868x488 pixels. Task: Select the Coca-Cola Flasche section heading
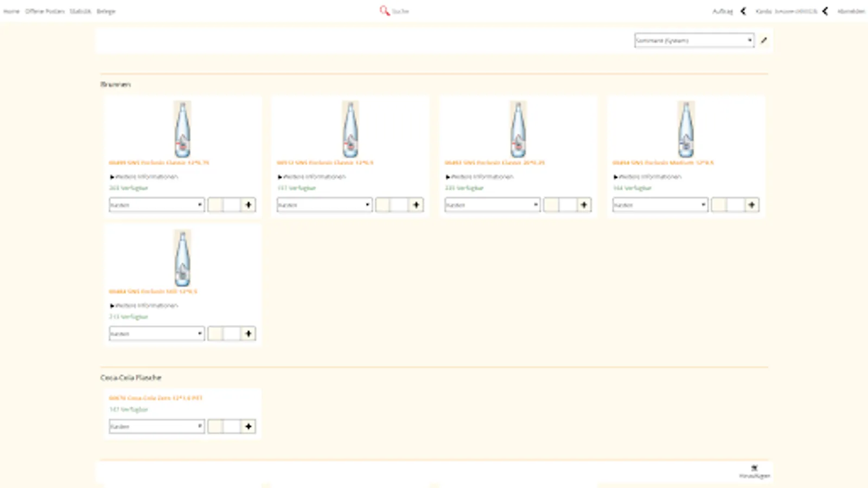pyautogui.click(x=131, y=377)
